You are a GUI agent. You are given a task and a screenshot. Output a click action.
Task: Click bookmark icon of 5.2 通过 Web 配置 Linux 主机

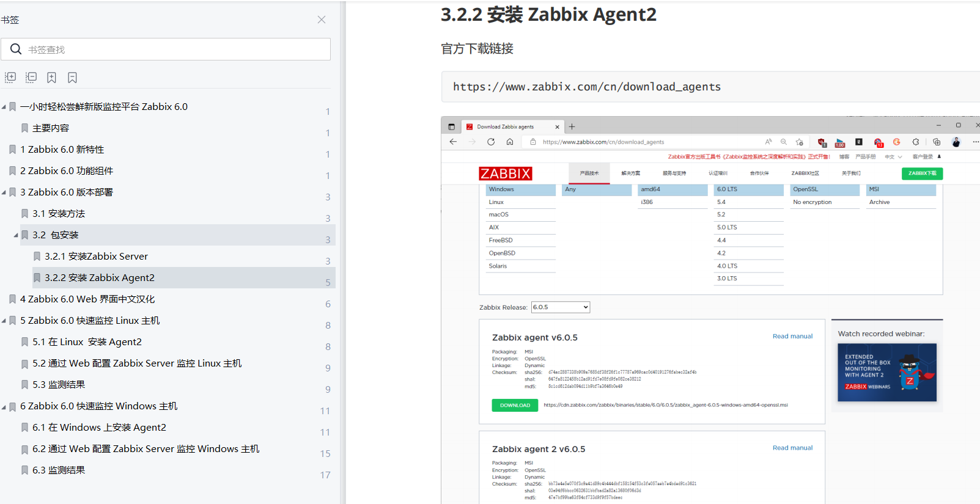tap(24, 363)
